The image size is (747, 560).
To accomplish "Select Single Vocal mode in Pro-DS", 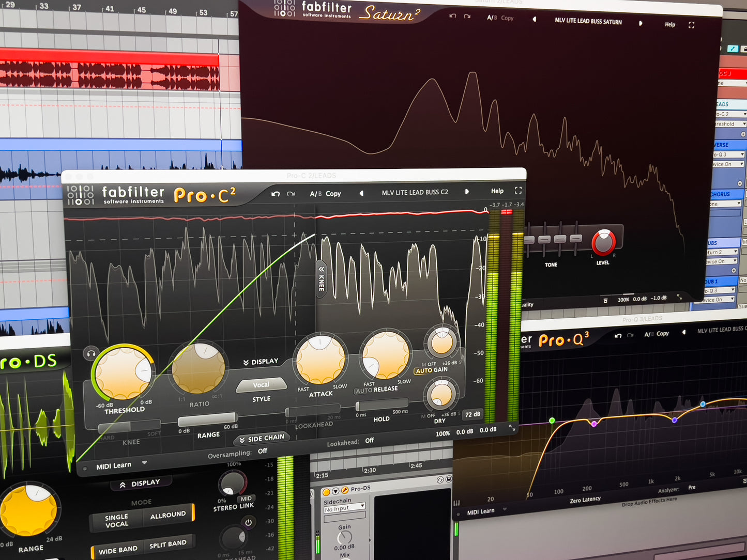I will tap(117, 521).
